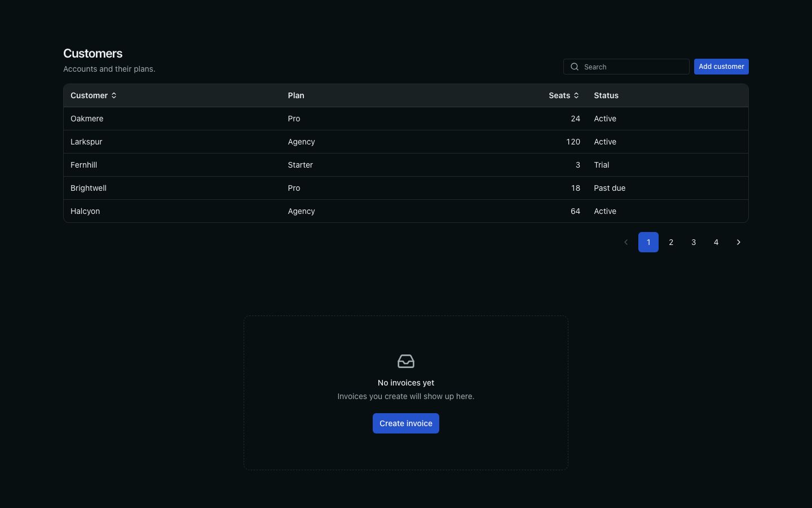Click the Customers page heading
Screen dimensions: 812x508
93,54
